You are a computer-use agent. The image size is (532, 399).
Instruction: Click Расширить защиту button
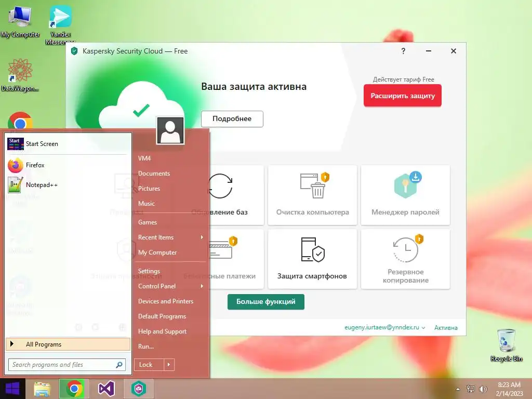click(x=403, y=96)
